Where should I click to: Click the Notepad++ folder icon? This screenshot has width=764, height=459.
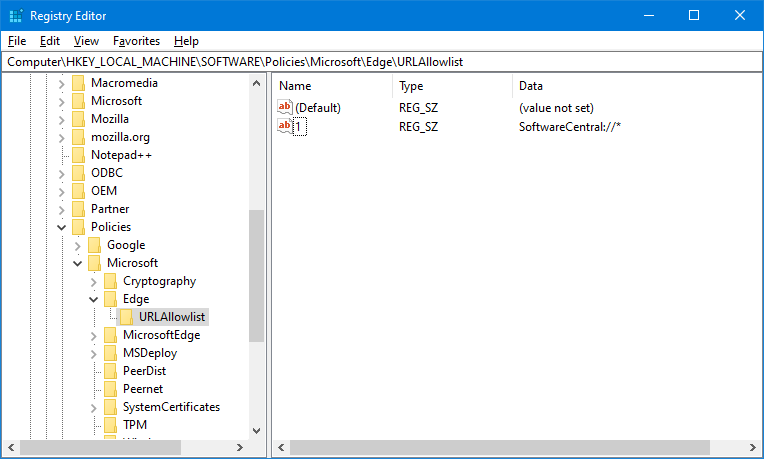[x=79, y=155]
